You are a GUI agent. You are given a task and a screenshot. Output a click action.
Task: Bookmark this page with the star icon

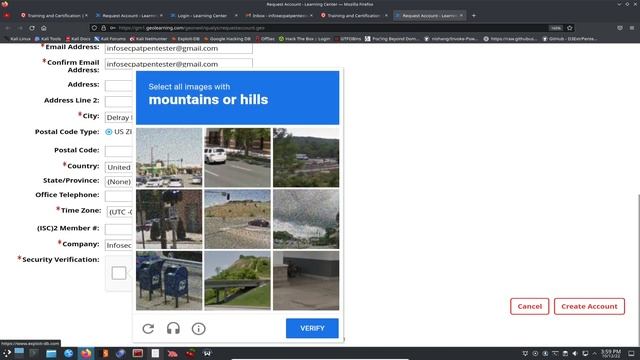[x=570, y=28]
